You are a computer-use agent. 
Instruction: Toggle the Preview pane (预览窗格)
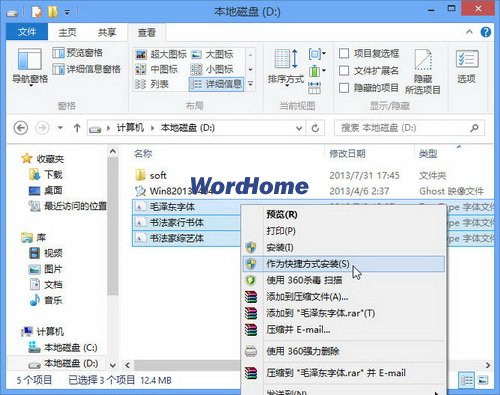77,53
